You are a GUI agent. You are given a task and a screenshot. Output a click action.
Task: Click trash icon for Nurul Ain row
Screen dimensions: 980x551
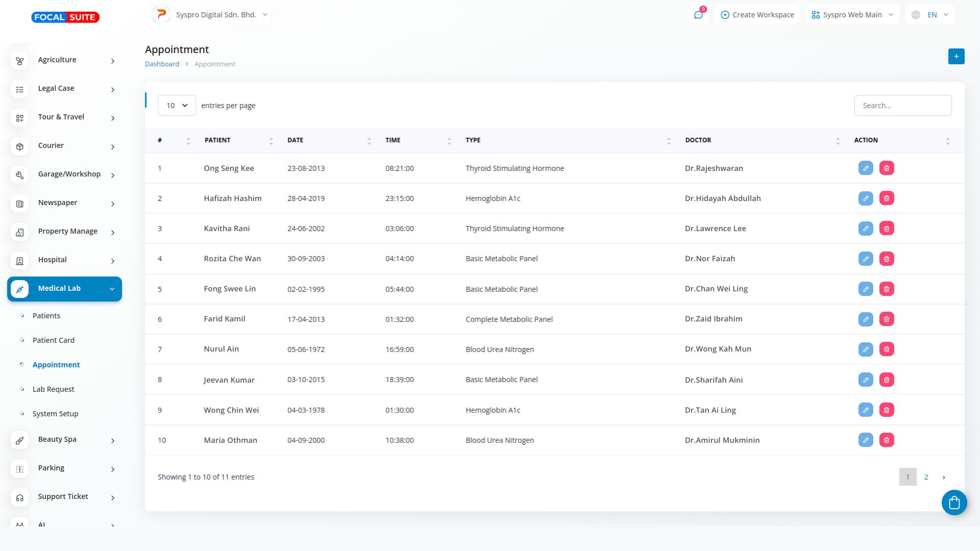click(887, 349)
